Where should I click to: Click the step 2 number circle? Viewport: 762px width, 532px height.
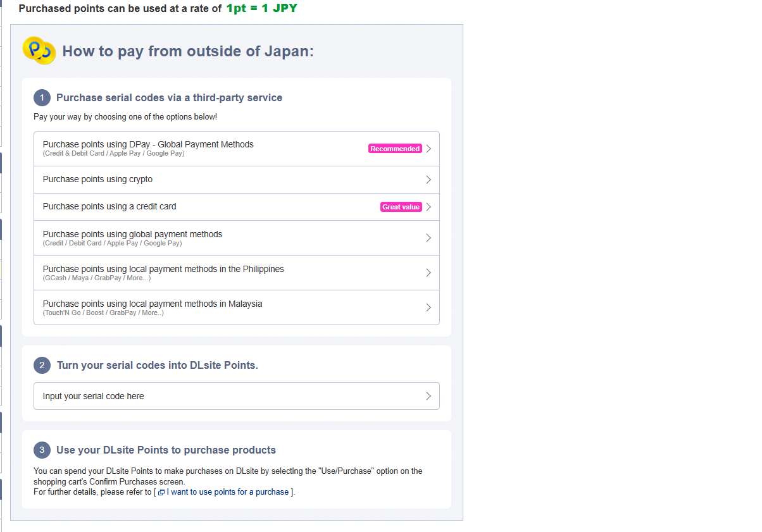(42, 366)
